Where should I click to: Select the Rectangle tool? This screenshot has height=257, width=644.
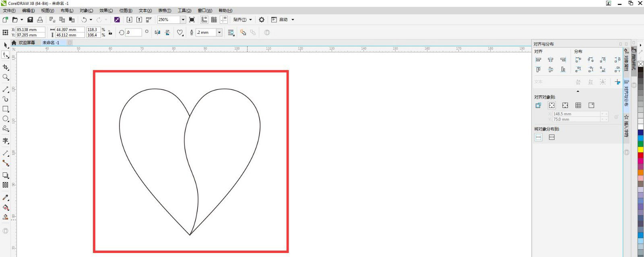coord(6,109)
